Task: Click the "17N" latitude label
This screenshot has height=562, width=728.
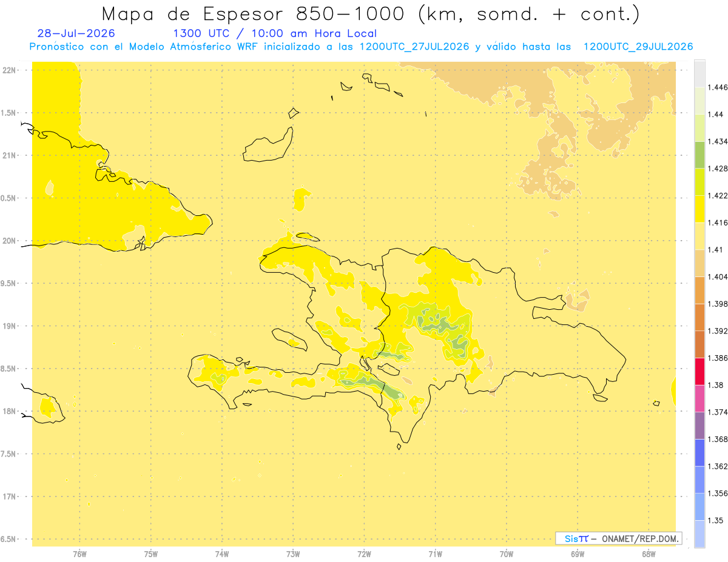Action: click(x=10, y=497)
